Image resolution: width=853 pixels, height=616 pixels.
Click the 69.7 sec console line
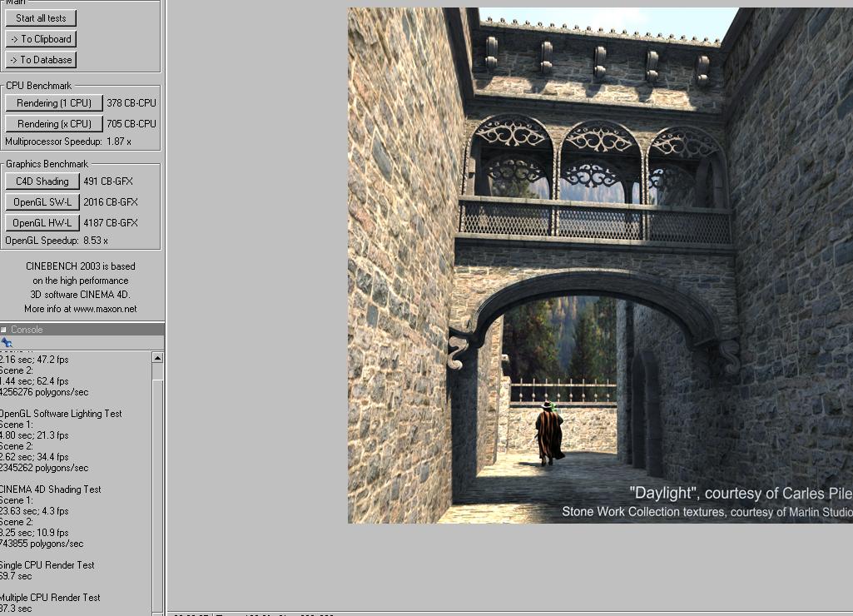coord(17,576)
